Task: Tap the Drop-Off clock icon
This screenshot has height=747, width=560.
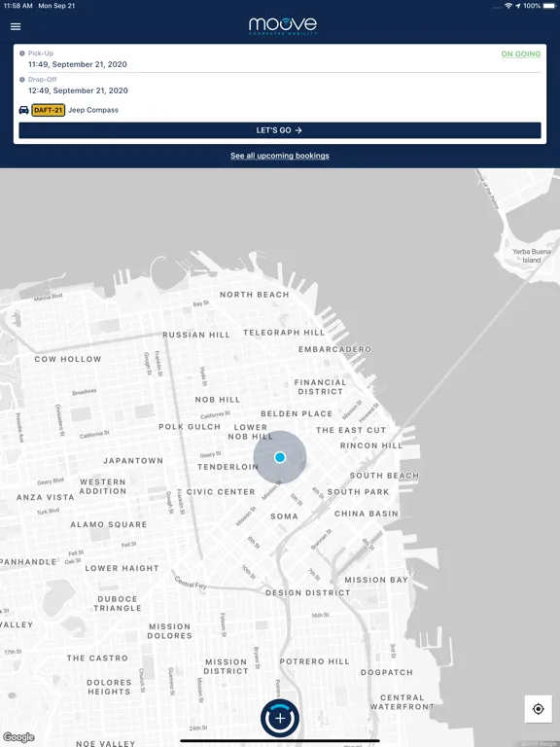Action: point(22,80)
